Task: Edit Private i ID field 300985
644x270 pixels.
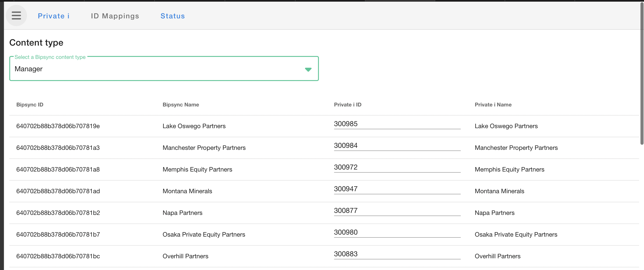Action: click(x=397, y=124)
